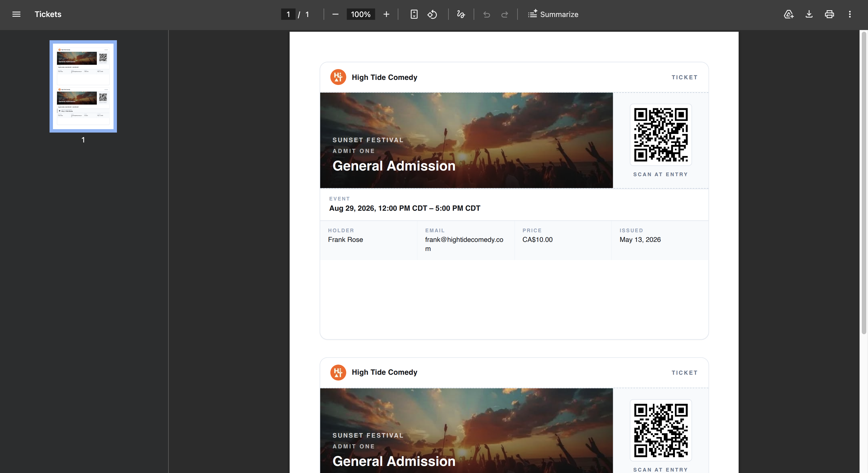Click the first High Tide Comedy logo
868x473 pixels.
point(338,77)
